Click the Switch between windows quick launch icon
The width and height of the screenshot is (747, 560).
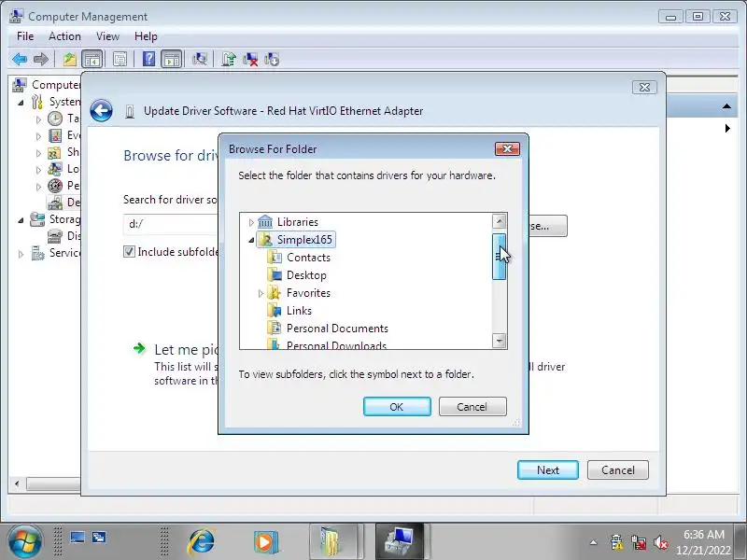coord(99,538)
